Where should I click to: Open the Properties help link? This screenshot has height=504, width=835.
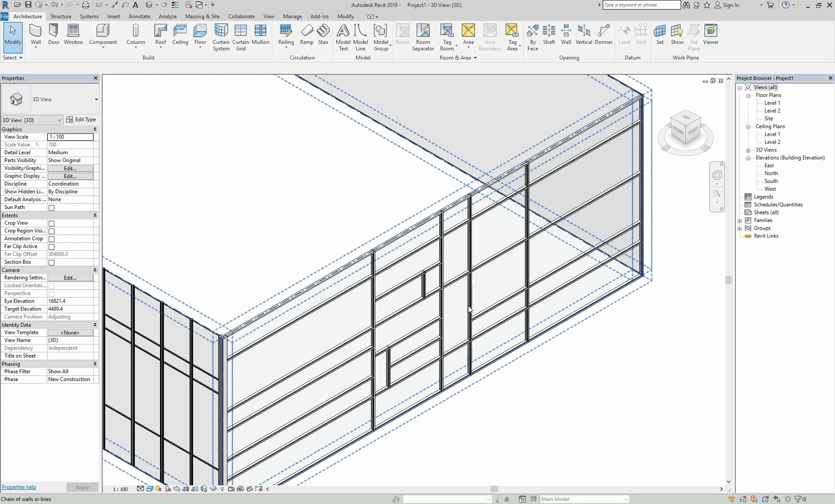click(x=19, y=487)
